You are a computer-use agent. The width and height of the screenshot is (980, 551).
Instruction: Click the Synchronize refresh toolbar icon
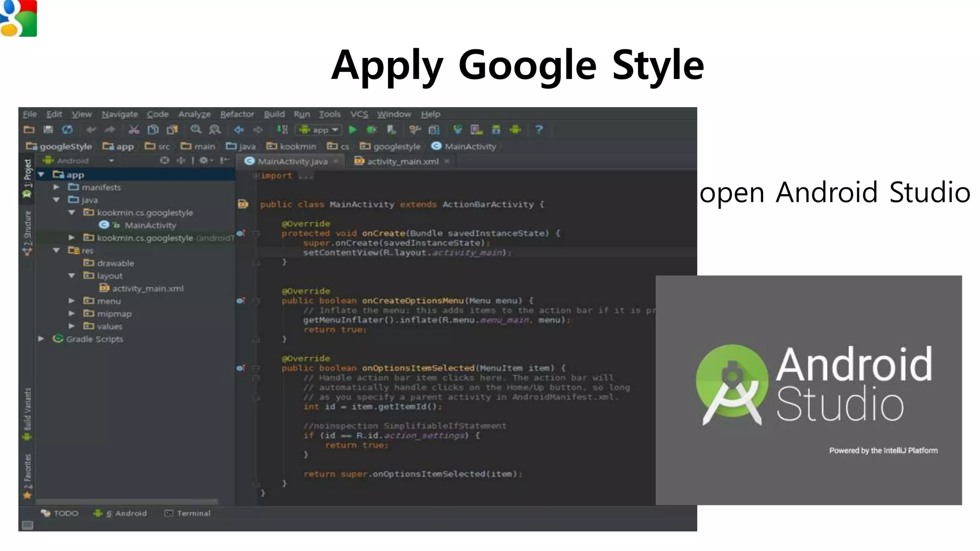pyautogui.click(x=67, y=130)
